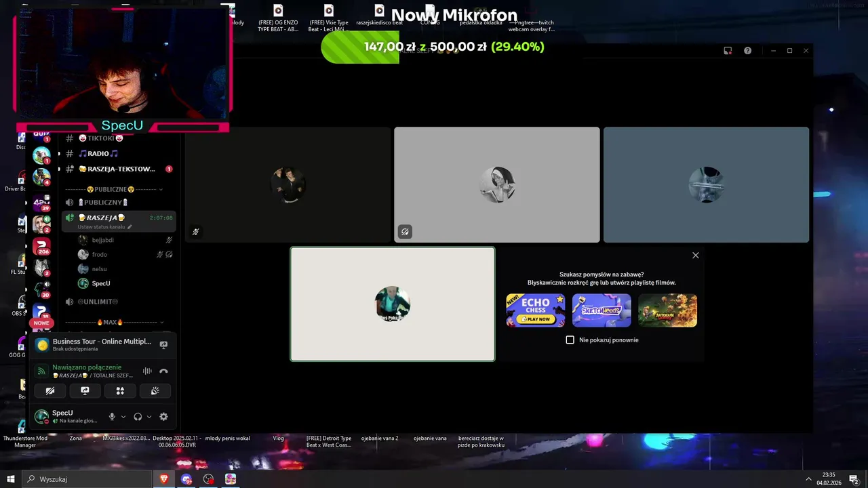Click the muted bejjabdi video tile
The height and width of the screenshot is (488, 868).
288,184
